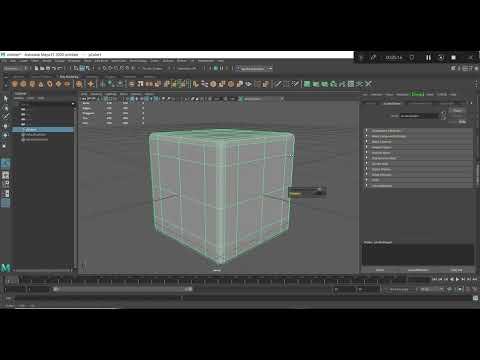Screen dimensions: 480x360
Task: Toggle select by component type mode
Action: (88, 68)
